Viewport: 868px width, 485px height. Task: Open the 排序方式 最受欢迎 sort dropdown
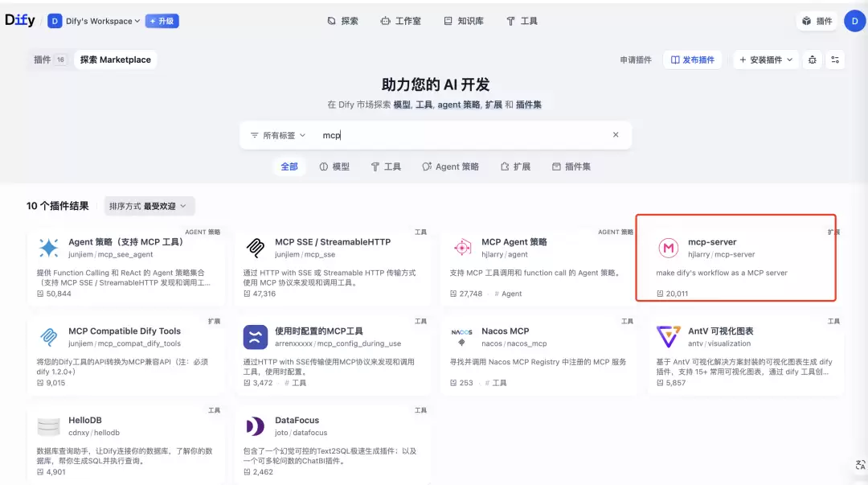(x=149, y=206)
